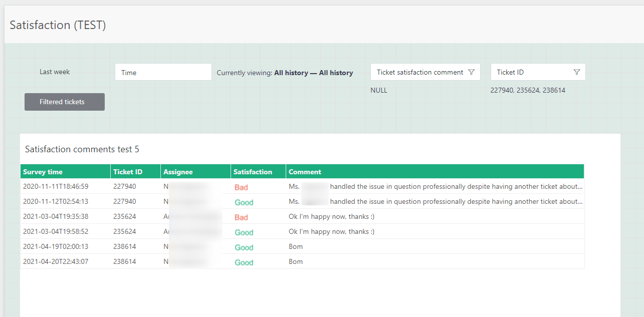Click the Satisfaction (TEST) dashboard title
The width and height of the screenshot is (644, 317).
point(58,25)
